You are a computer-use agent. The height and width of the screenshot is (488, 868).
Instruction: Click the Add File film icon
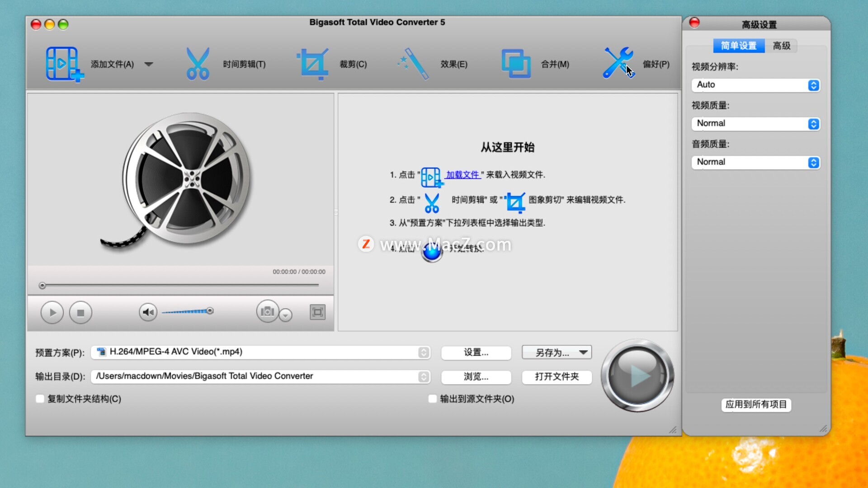[64, 64]
